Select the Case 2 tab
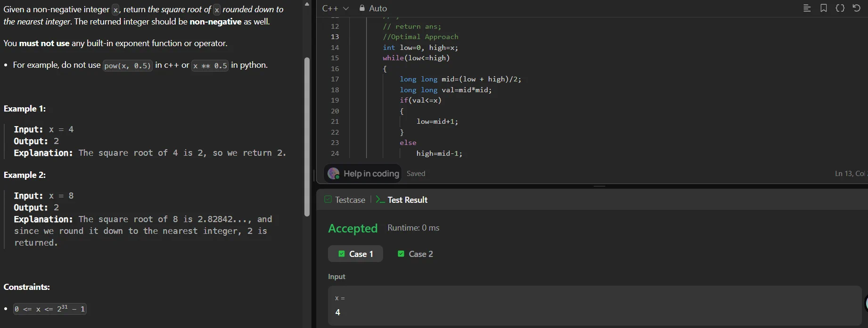The image size is (868, 328). click(x=415, y=254)
